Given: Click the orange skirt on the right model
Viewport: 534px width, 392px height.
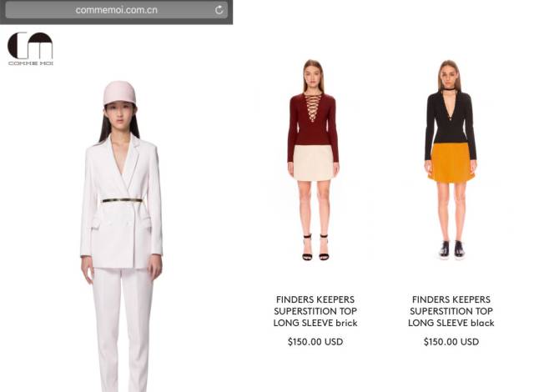Looking at the screenshot, I should coord(451,163).
